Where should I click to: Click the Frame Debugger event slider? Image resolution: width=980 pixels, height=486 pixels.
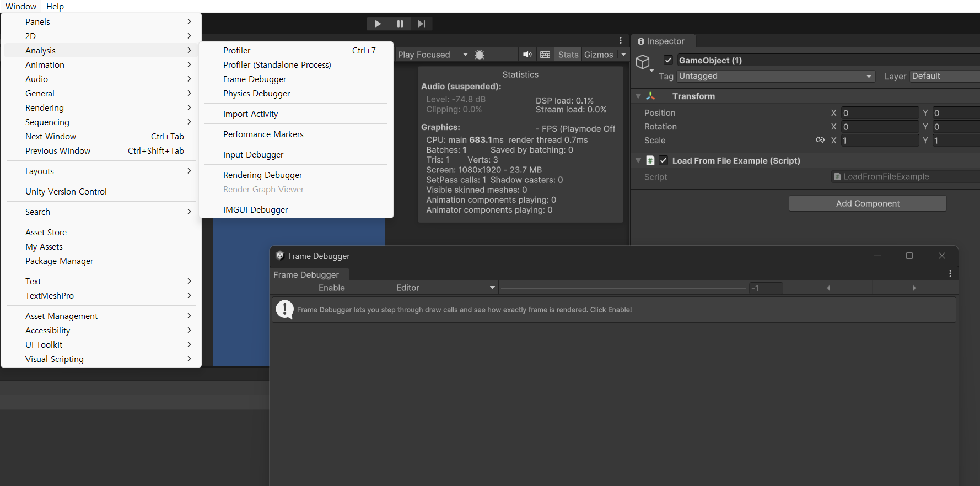[623, 288]
